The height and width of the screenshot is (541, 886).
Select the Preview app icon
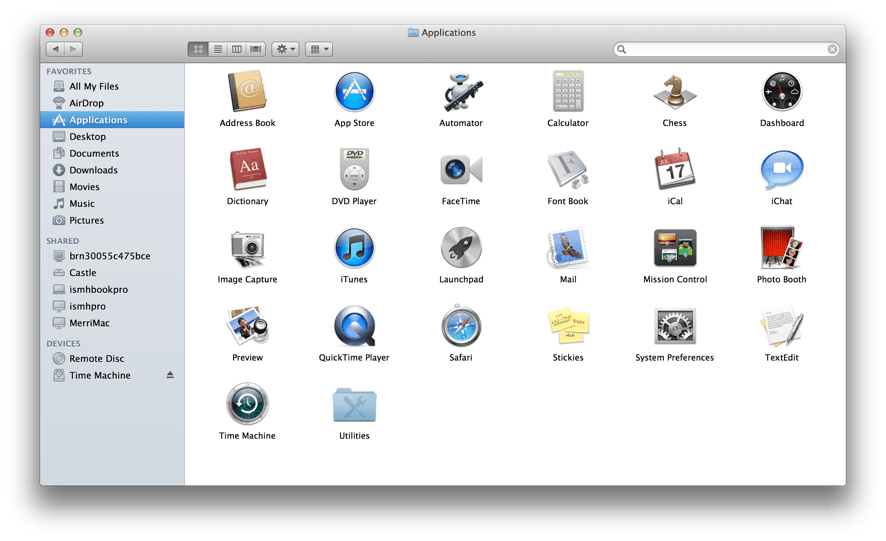coord(247,326)
